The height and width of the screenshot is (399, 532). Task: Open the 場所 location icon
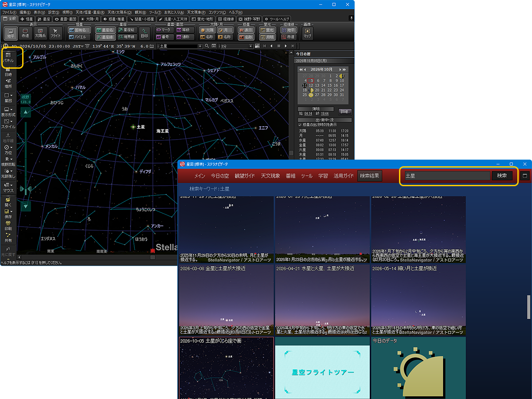8,84
